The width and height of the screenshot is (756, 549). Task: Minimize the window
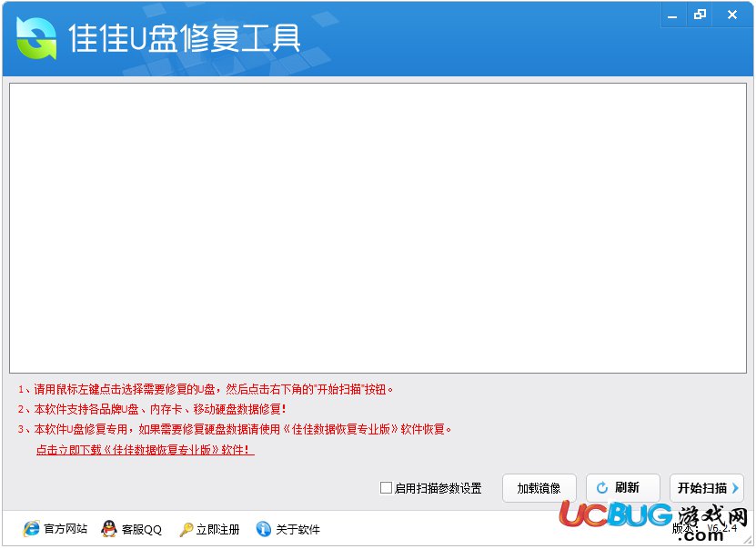coord(672,15)
